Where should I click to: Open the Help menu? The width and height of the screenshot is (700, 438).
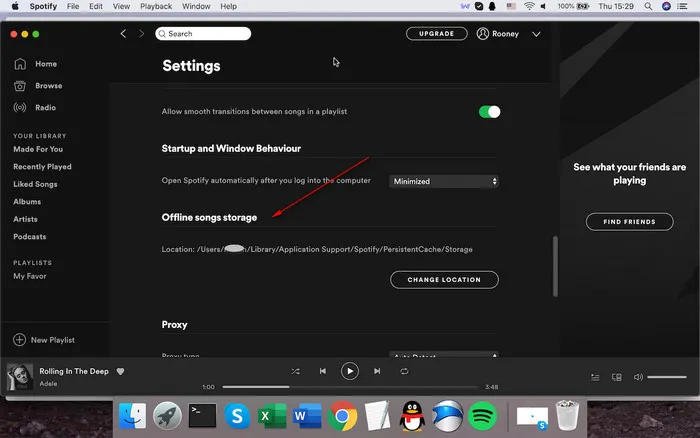click(x=228, y=6)
